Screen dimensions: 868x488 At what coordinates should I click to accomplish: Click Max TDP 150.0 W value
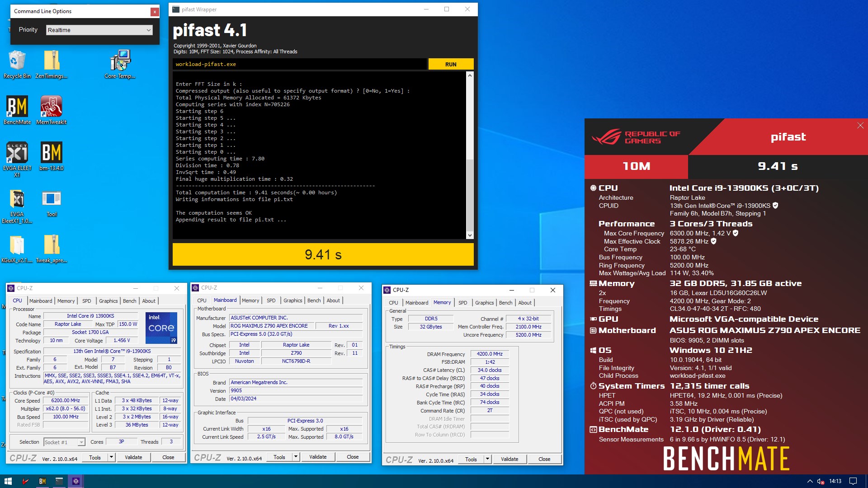tap(128, 324)
